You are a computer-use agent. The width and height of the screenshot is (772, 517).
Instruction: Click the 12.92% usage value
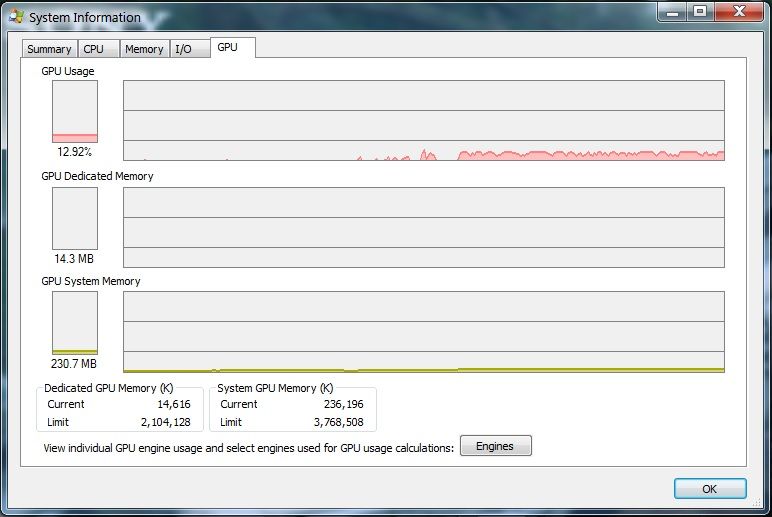coord(74,152)
